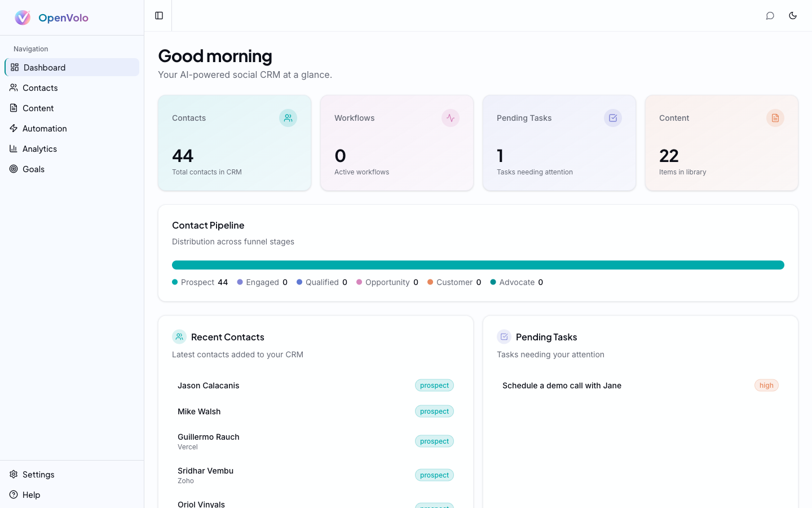Click the Goals target icon

point(14,169)
